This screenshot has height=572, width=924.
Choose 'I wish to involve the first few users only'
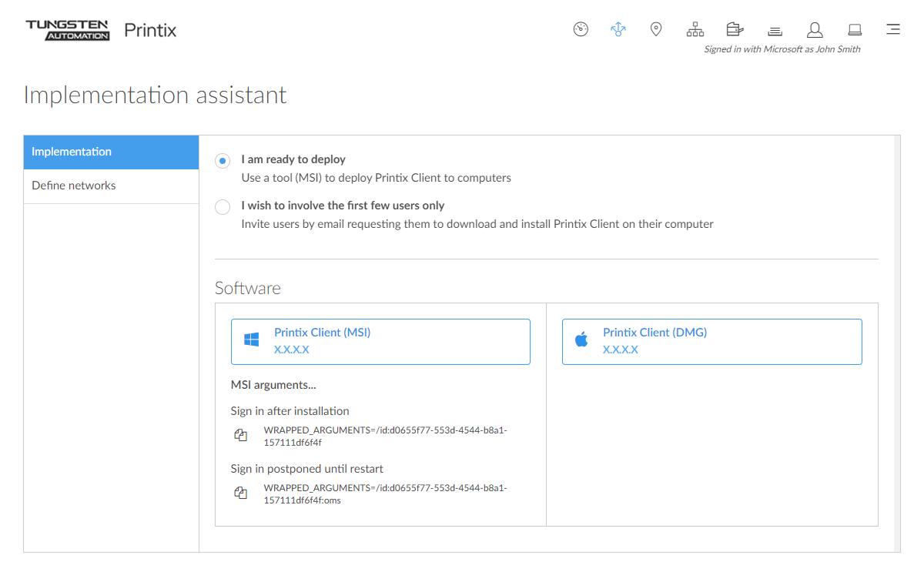pyautogui.click(x=223, y=206)
